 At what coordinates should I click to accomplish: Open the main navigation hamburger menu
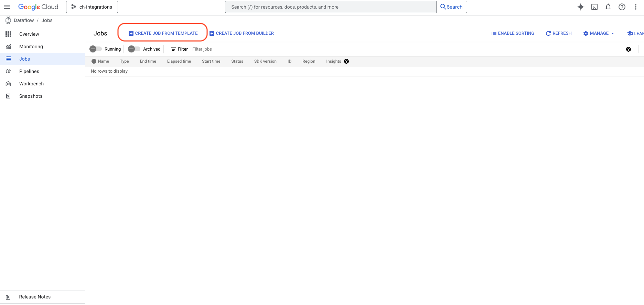pyautogui.click(x=7, y=7)
